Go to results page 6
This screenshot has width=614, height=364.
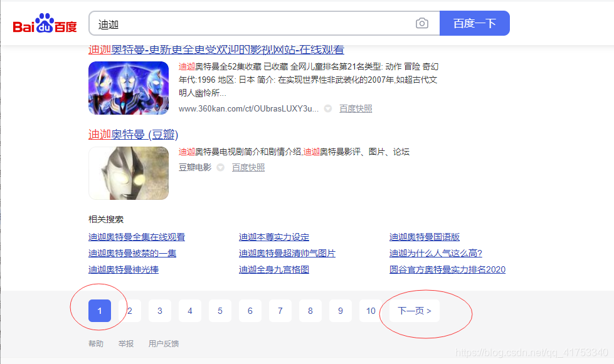coord(250,311)
